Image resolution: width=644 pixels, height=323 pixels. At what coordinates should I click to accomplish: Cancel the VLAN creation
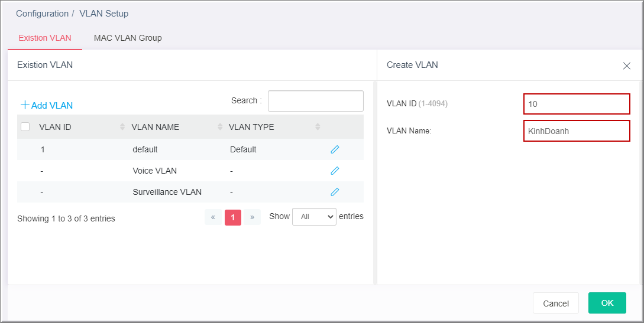(x=555, y=303)
